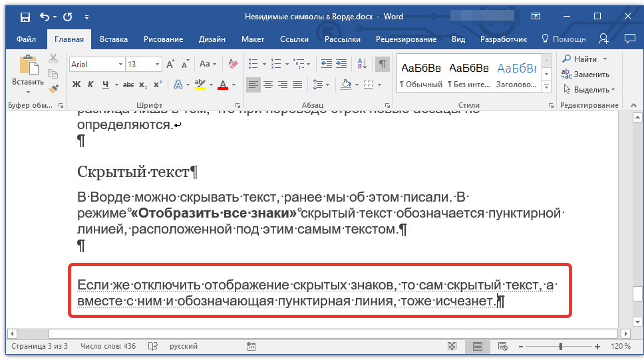This screenshot has height=360, width=644.
Task: Open the Вставка ribbon tab
Action: [114, 39]
